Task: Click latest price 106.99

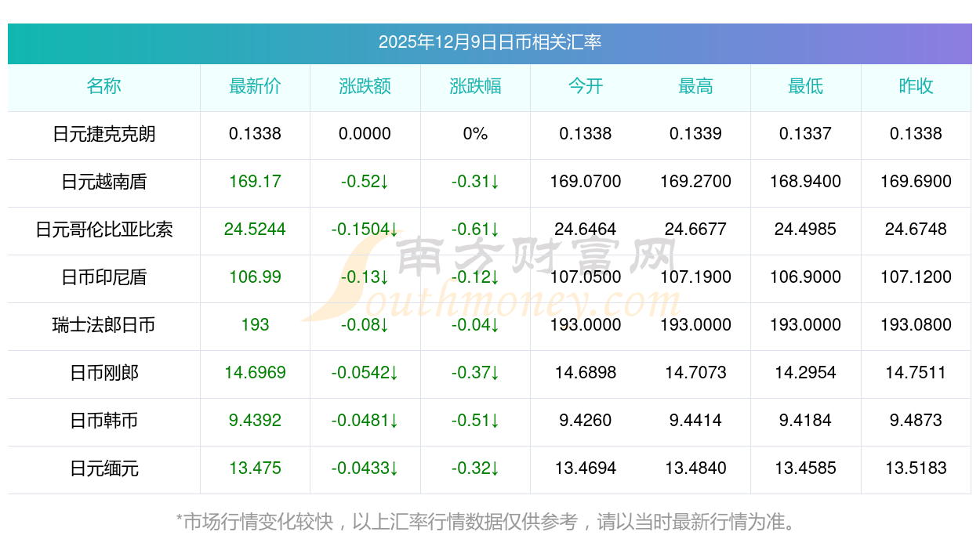Action: click(x=255, y=277)
